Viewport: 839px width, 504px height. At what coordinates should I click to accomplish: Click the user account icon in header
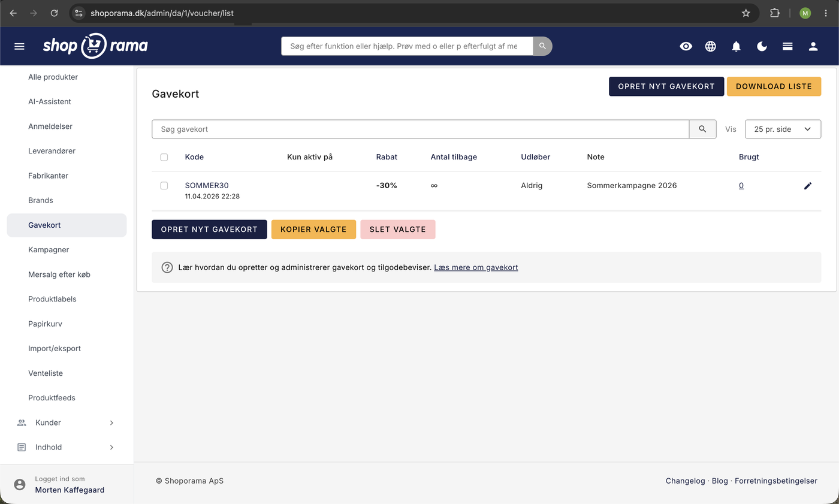[813, 46]
